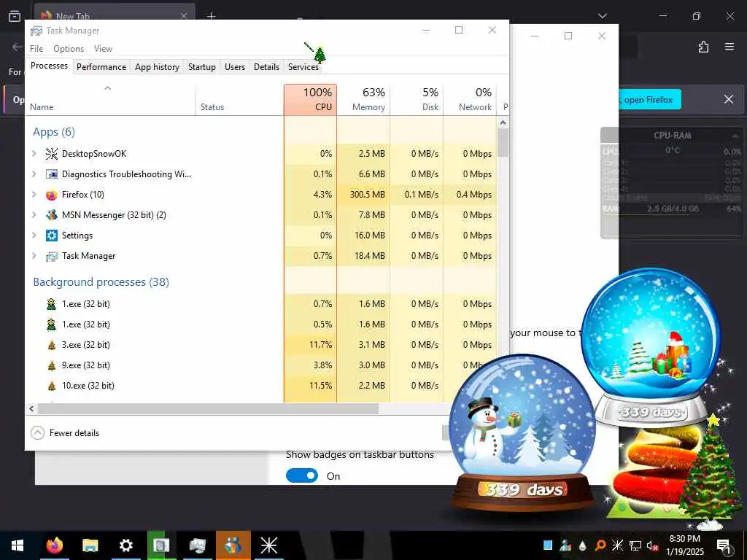This screenshot has height=560, width=747.
Task: Expand the Task Manager process group
Action: click(x=34, y=256)
